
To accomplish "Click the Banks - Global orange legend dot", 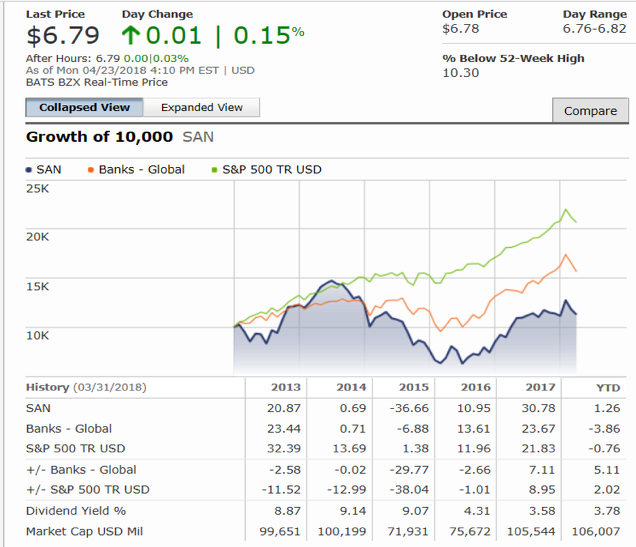I will (91, 170).
